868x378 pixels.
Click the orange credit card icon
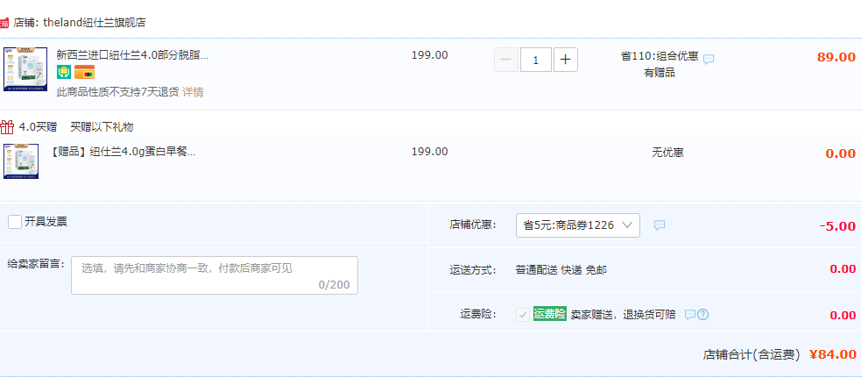tap(84, 72)
